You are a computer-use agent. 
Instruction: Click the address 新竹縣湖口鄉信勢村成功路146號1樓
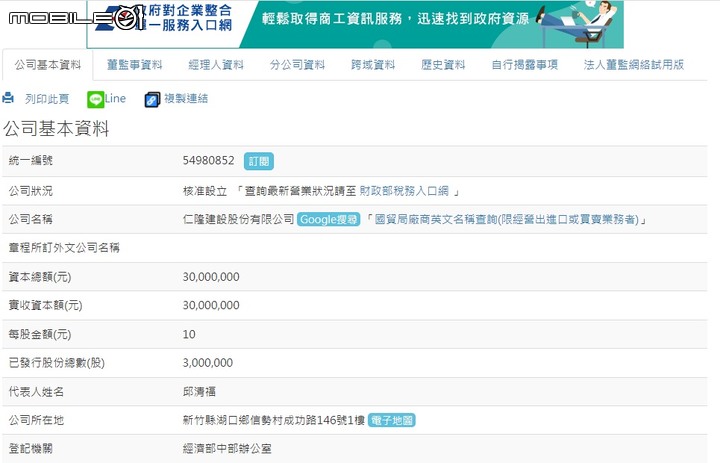point(274,420)
